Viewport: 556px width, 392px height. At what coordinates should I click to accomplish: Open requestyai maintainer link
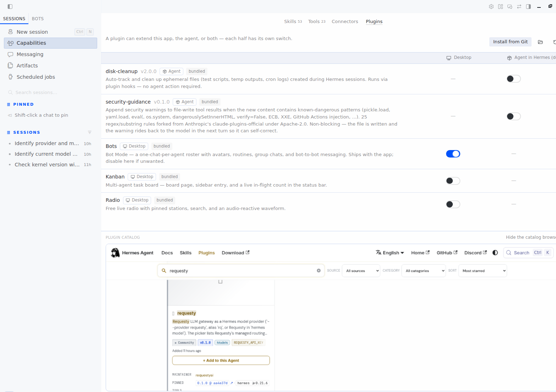[205, 375]
